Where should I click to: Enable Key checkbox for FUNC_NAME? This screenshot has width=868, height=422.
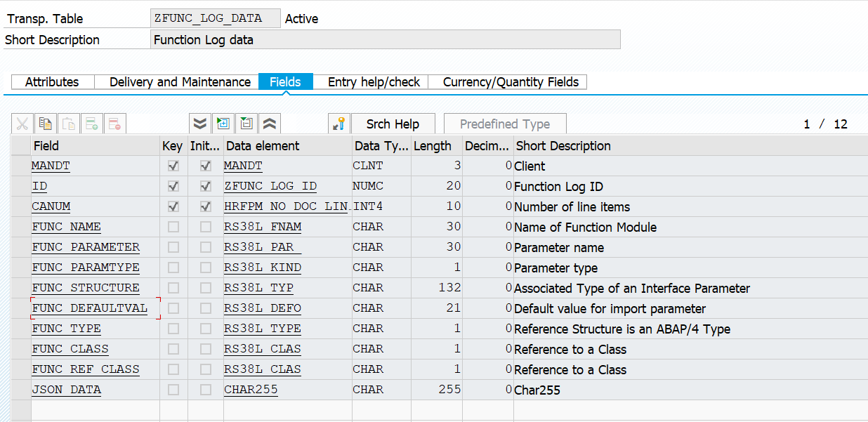click(173, 228)
